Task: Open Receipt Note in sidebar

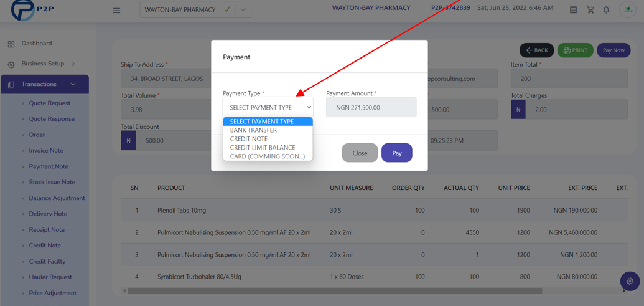Action: tap(47, 230)
